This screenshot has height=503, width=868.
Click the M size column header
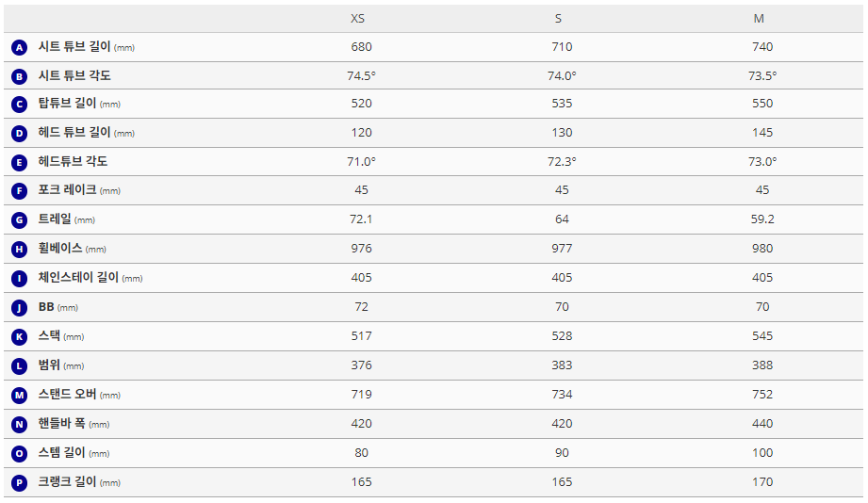(x=759, y=19)
